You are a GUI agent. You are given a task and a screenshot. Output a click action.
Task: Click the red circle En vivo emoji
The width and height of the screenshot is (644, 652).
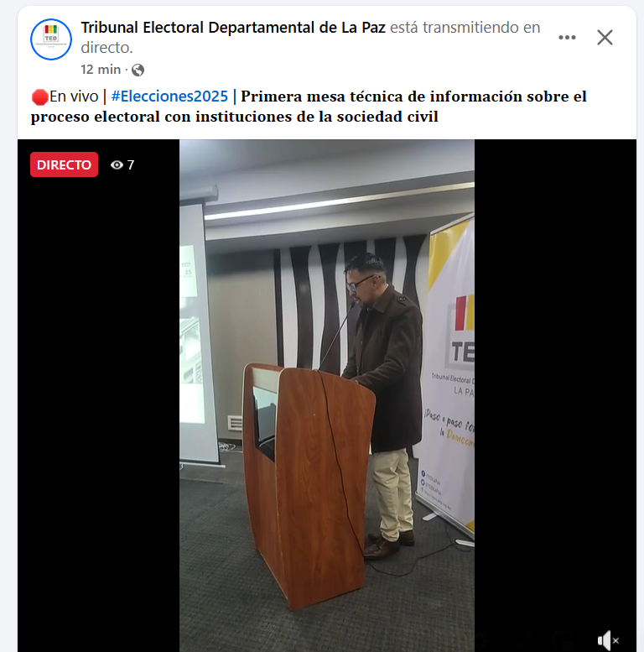tap(40, 96)
